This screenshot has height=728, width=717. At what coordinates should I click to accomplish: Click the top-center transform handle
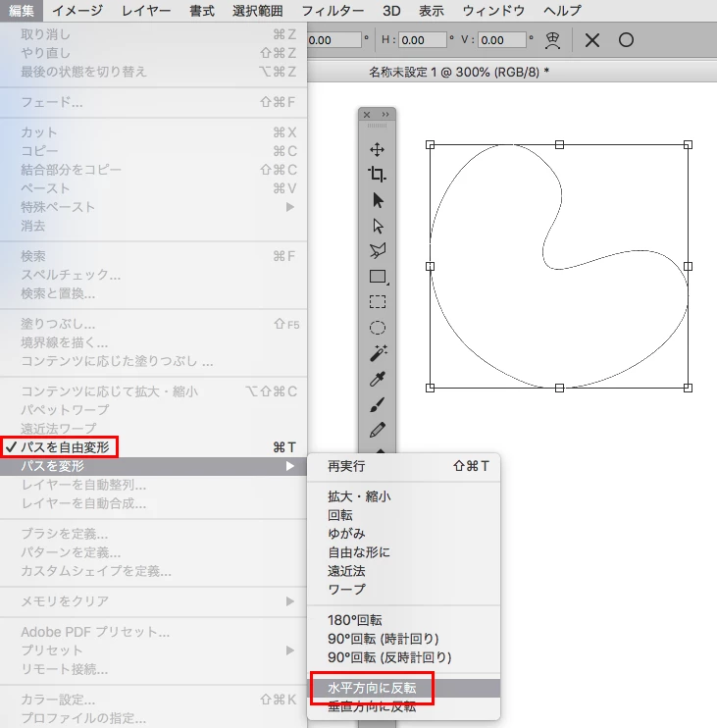tap(559, 145)
